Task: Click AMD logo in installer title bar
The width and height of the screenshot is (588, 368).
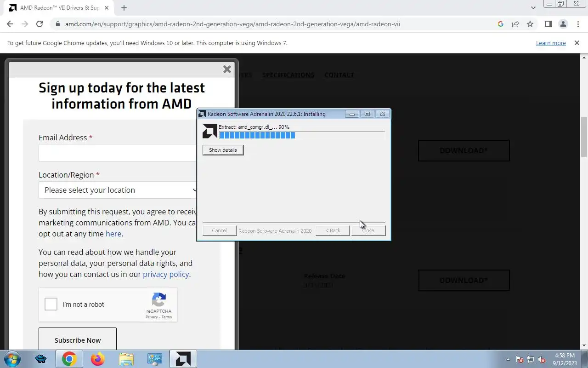Action: pyautogui.click(x=202, y=114)
